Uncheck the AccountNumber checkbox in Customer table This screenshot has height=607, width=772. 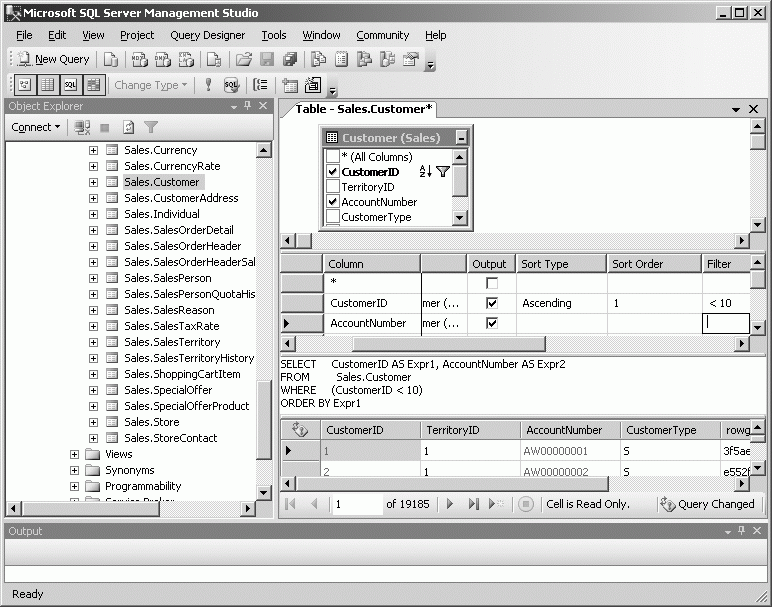[x=333, y=201]
